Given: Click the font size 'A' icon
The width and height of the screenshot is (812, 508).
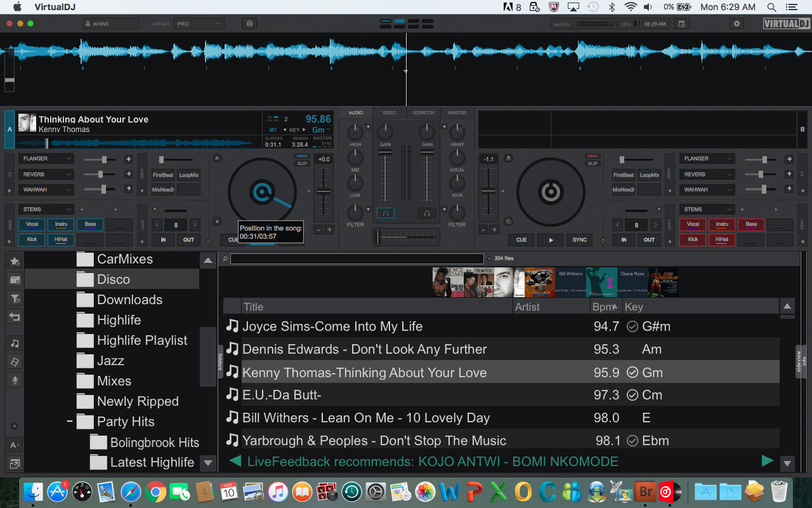Looking at the screenshot, I should [x=15, y=445].
